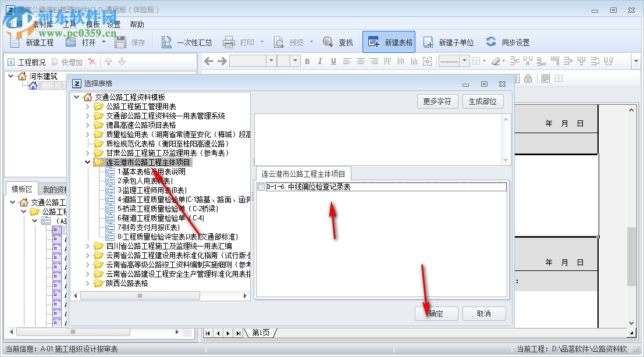The width and height of the screenshot is (644, 357).
Task: Open the 查找 search tool
Action: 337,41
